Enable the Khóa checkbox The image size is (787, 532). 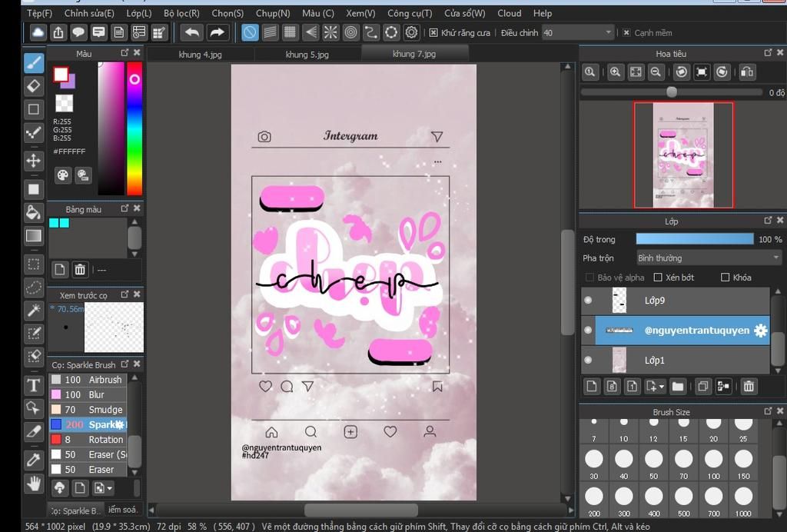pos(725,278)
